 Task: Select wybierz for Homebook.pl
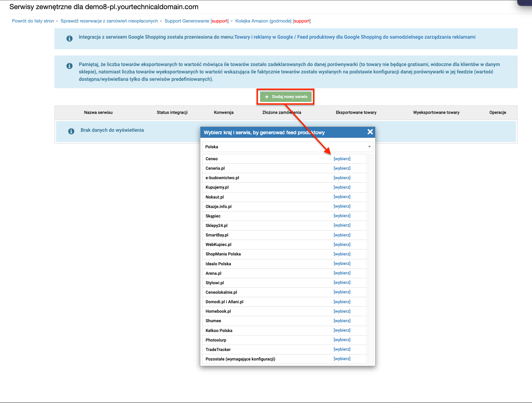point(342,311)
